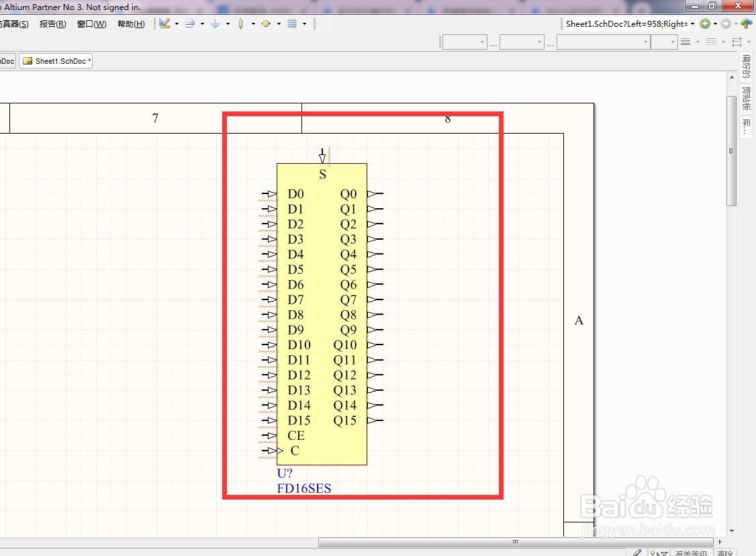Open the 剪贴板 side panel tab
Viewport: 756px width, 556px height.
pos(747,98)
